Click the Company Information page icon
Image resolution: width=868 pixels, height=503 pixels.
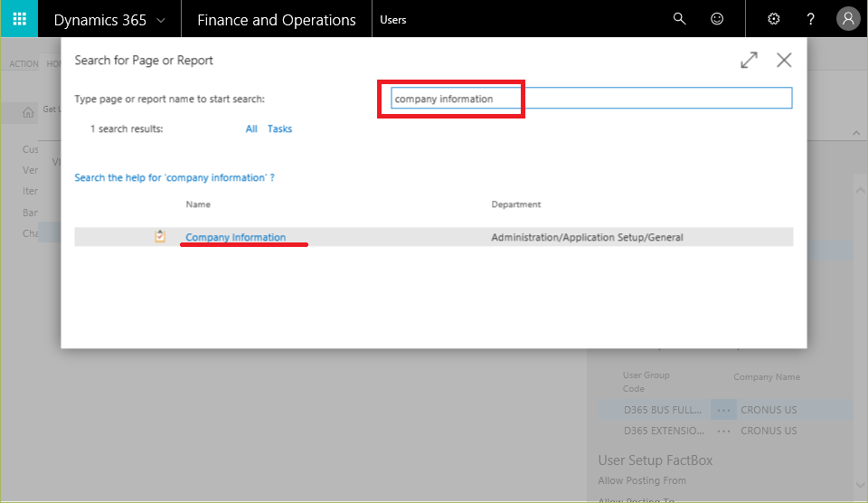click(160, 237)
